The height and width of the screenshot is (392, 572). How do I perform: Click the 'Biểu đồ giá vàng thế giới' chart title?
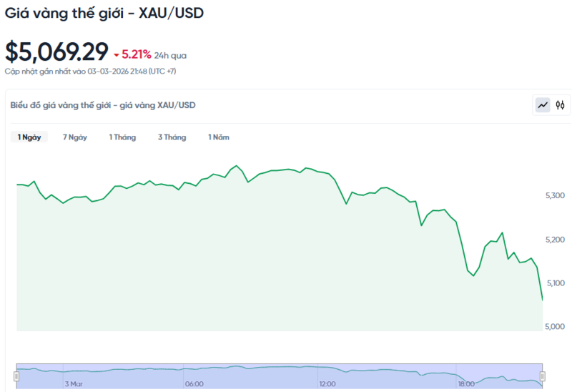103,105
